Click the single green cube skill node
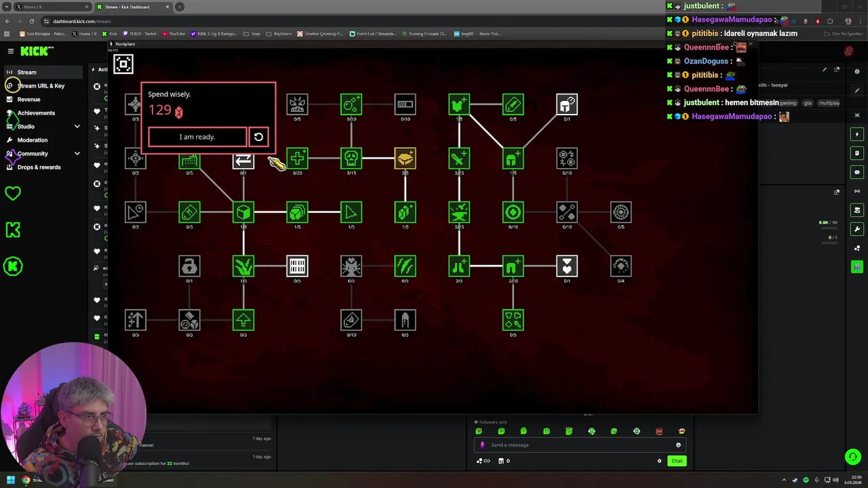This screenshot has width=868, height=488. pyautogui.click(x=243, y=212)
